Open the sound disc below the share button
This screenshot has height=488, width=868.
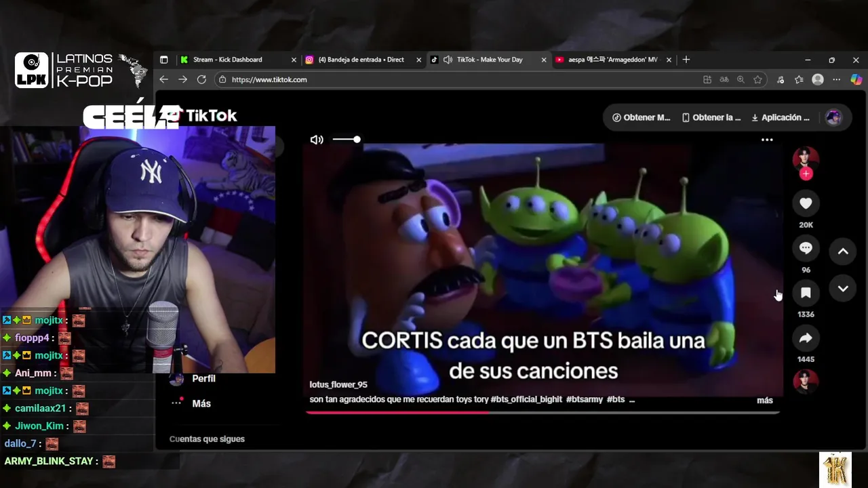pos(806,382)
